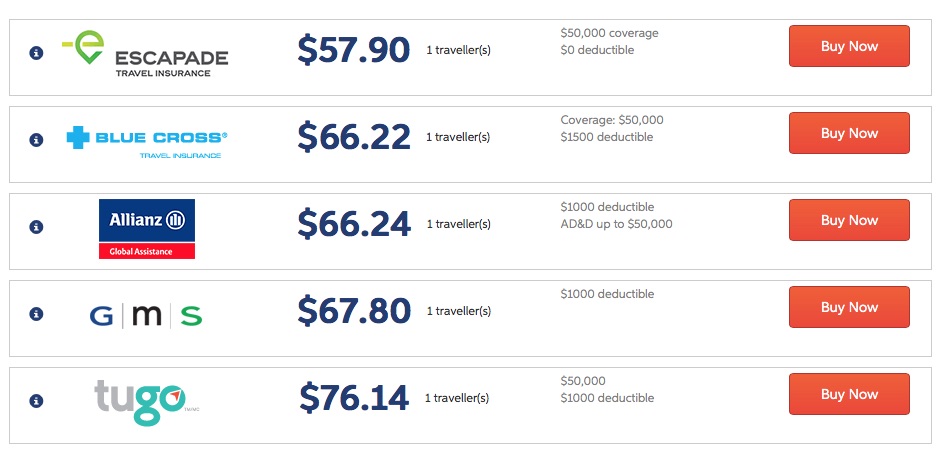Click Buy Now on the Allianz quote

pyautogui.click(x=849, y=220)
